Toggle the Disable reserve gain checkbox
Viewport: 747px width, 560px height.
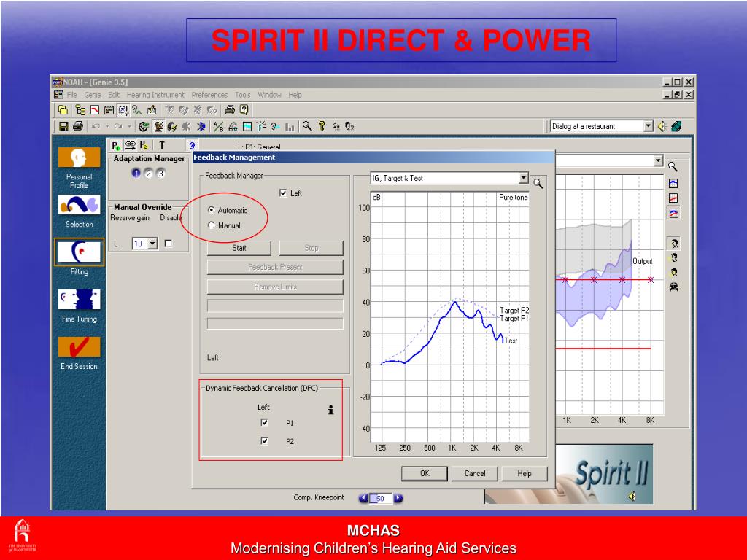[x=169, y=244]
